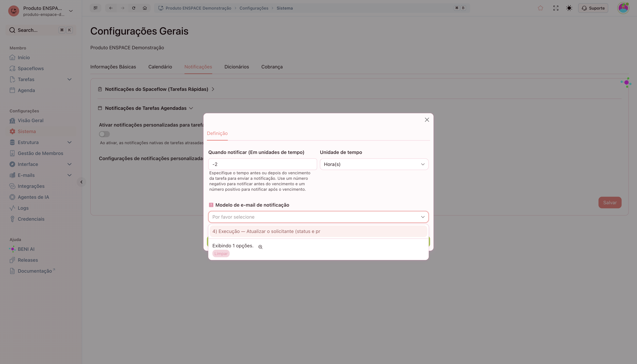Expand Interface submenu in sidebar

pyautogui.click(x=69, y=164)
